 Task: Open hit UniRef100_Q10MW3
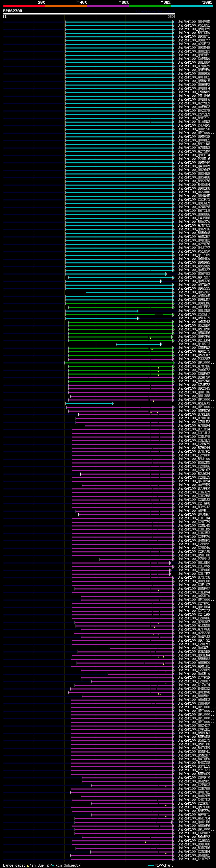[194, 122]
